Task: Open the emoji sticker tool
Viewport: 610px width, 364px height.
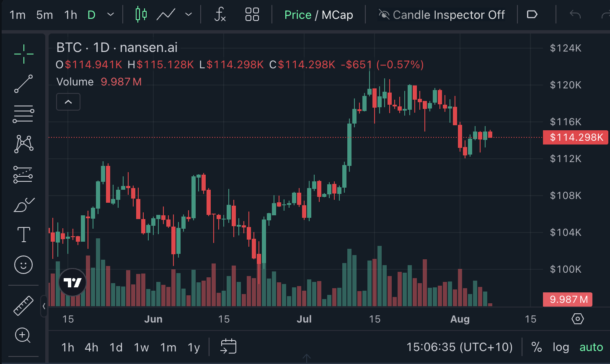Action: click(23, 265)
